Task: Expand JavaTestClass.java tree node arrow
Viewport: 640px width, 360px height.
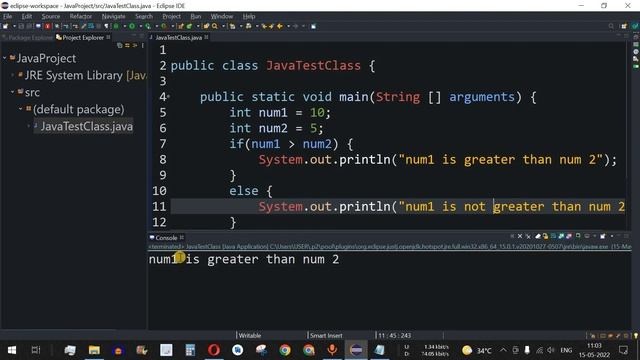Action: (29, 126)
